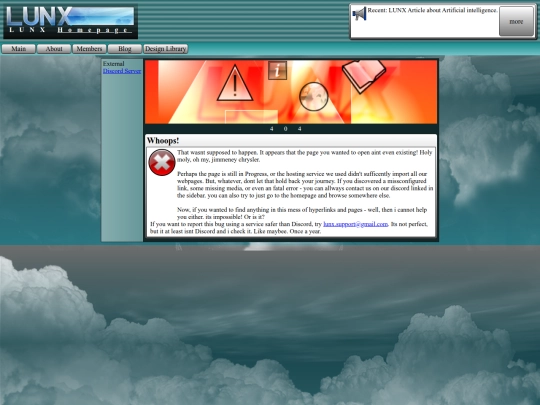
Task: Follow the Discord Server sidebar link
Action: point(122,71)
